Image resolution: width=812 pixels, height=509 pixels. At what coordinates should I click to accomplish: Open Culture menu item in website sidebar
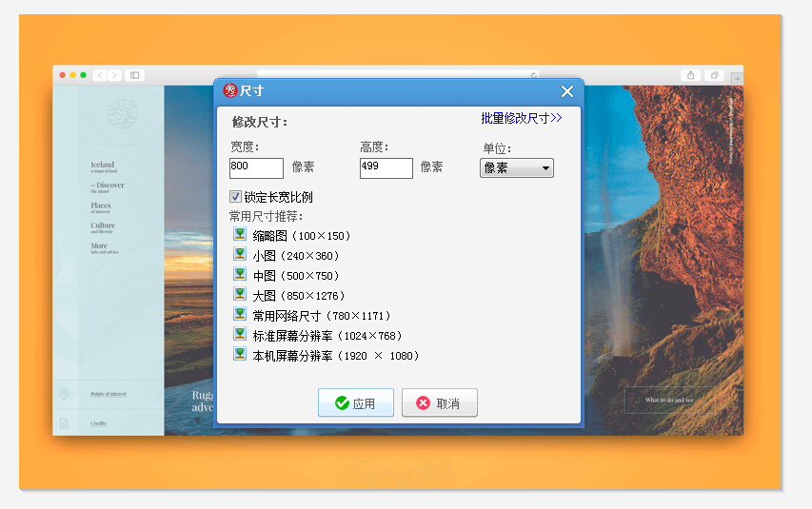click(103, 227)
